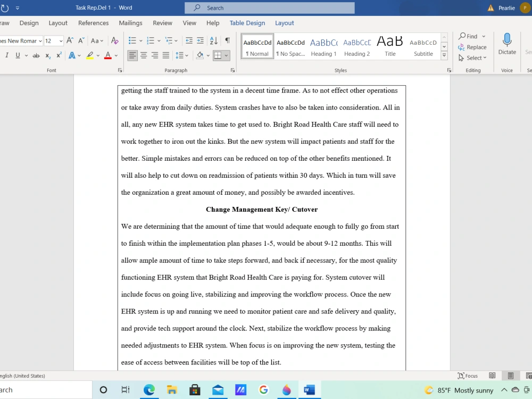The image size is (532, 399).
Task: Toggle Show/Hide paragraph marks
Action: 227,41
